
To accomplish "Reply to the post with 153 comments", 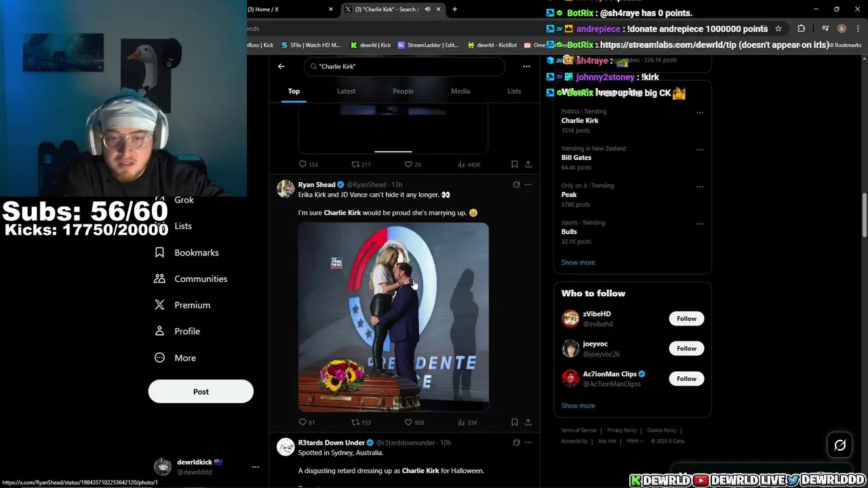I will 302,164.
